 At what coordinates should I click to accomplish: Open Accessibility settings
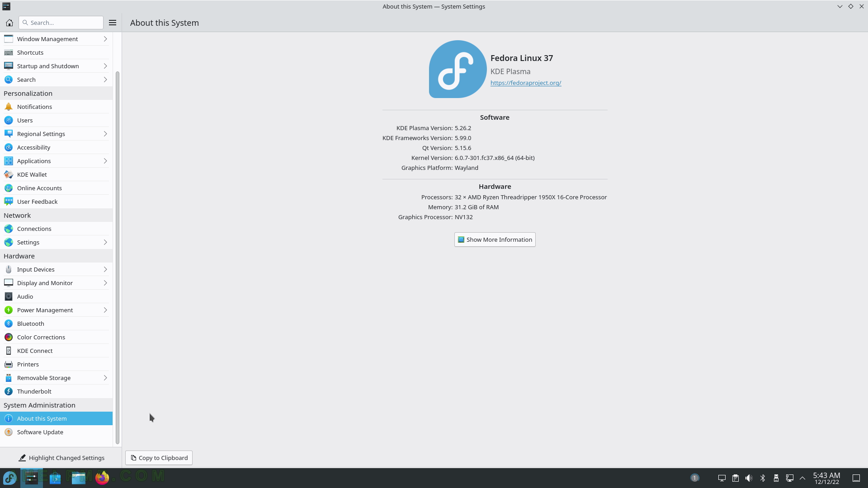click(56, 147)
